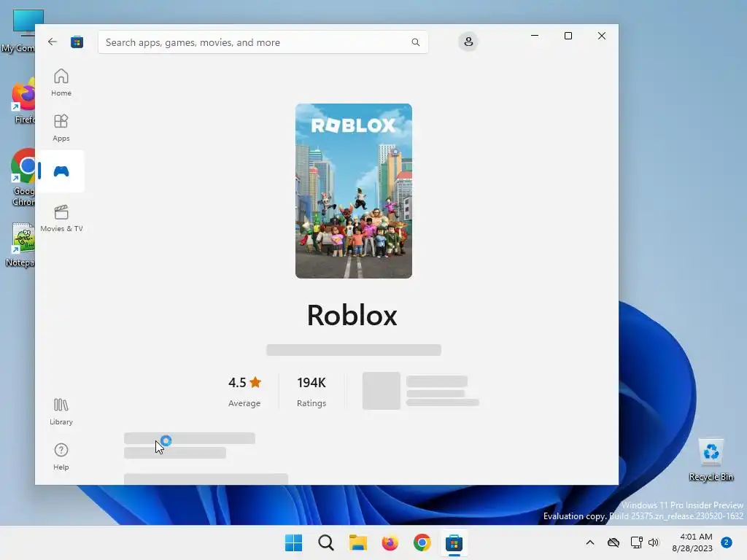Click the 4.5 star Average rating
This screenshot has width=747, height=560.
point(244,392)
